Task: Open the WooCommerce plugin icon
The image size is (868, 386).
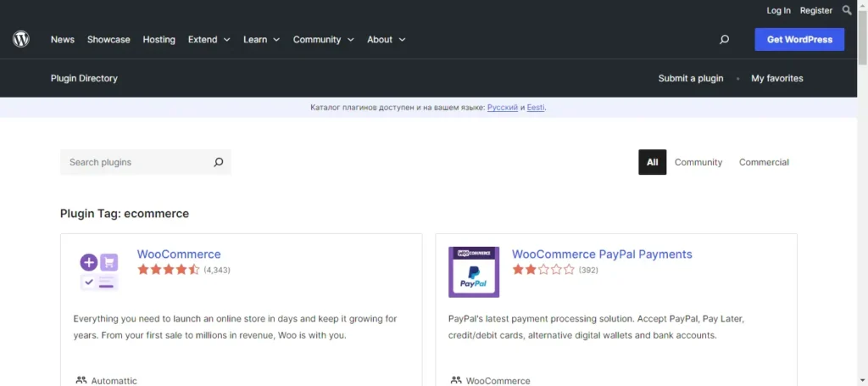Action: pyautogui.click(x=99, y=272)
